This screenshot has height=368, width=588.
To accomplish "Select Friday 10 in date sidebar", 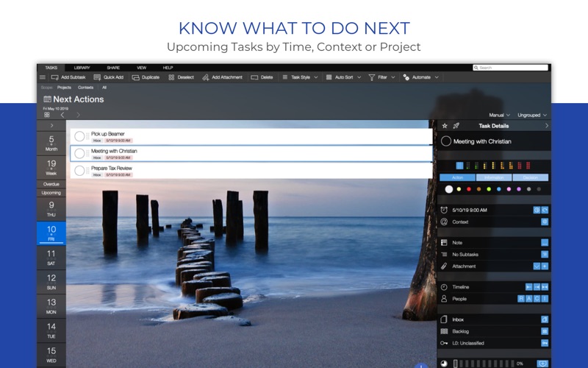I will (51, 233).
